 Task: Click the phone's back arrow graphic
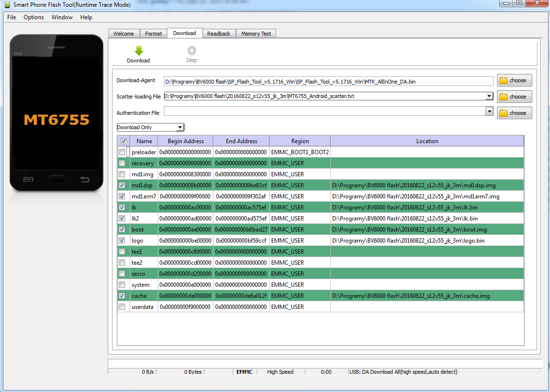[85, 180]
